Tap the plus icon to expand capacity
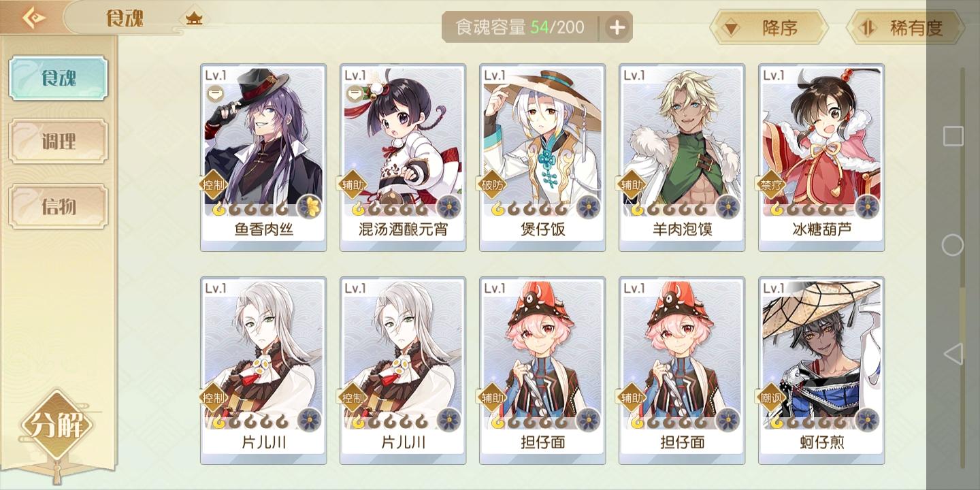The height and width of the screenshot is (490, 980). (617, 28)
